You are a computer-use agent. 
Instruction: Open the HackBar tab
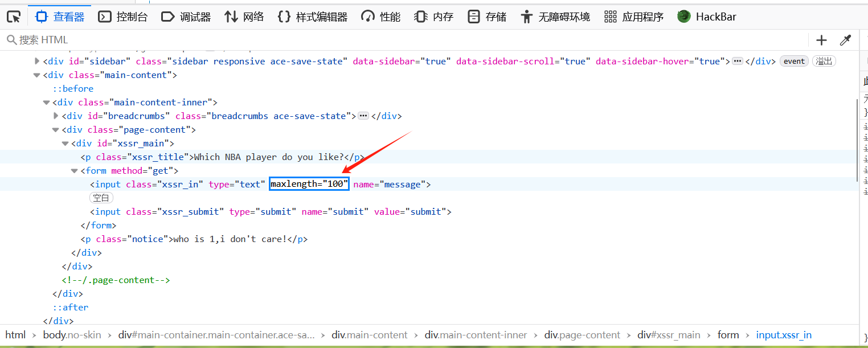(x=707, y=17)
